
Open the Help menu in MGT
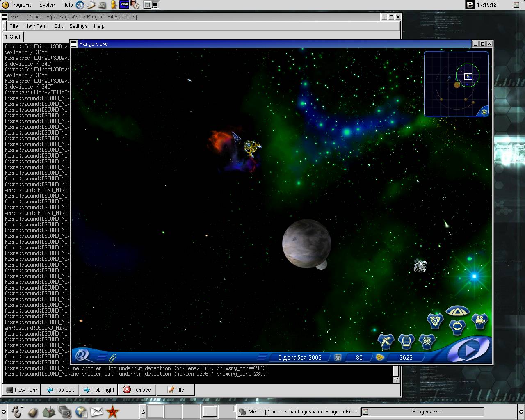[99, 26]
